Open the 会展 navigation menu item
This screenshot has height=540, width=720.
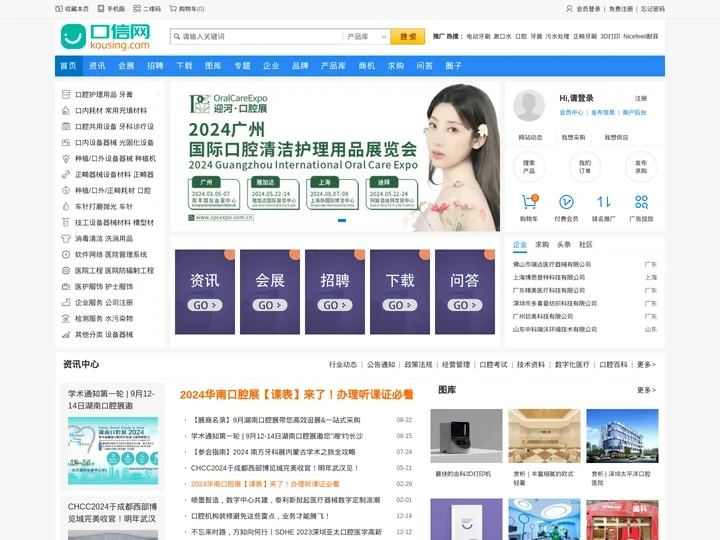point(126,66)
